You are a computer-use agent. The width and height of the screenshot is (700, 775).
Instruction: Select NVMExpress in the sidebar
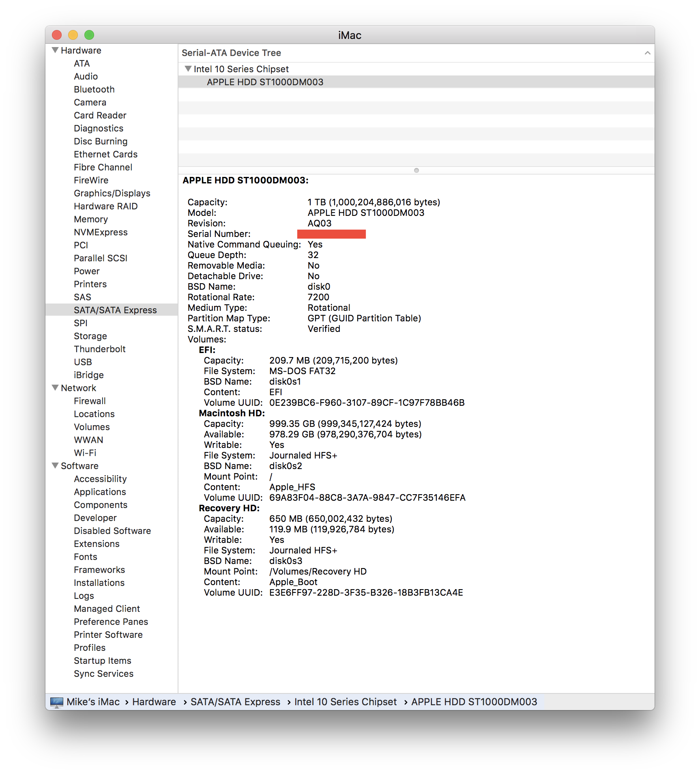pyautogui.click(x=101, y=232)
